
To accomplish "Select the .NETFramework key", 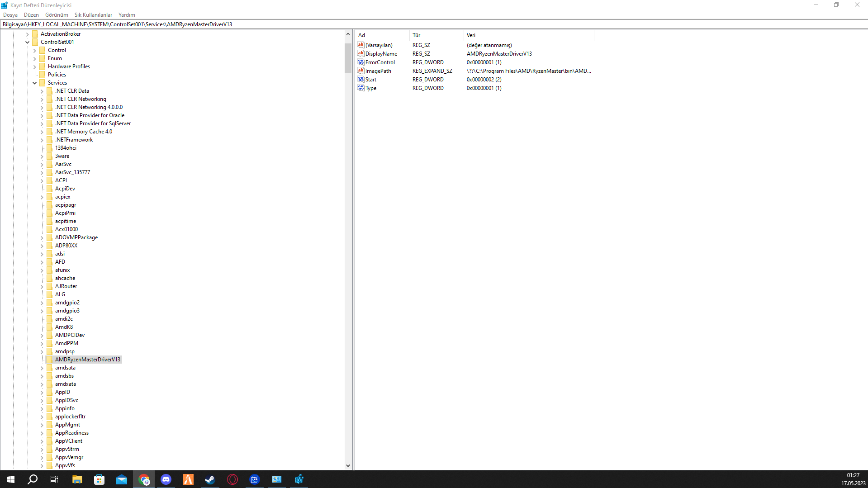I will [x=74, y=140].
